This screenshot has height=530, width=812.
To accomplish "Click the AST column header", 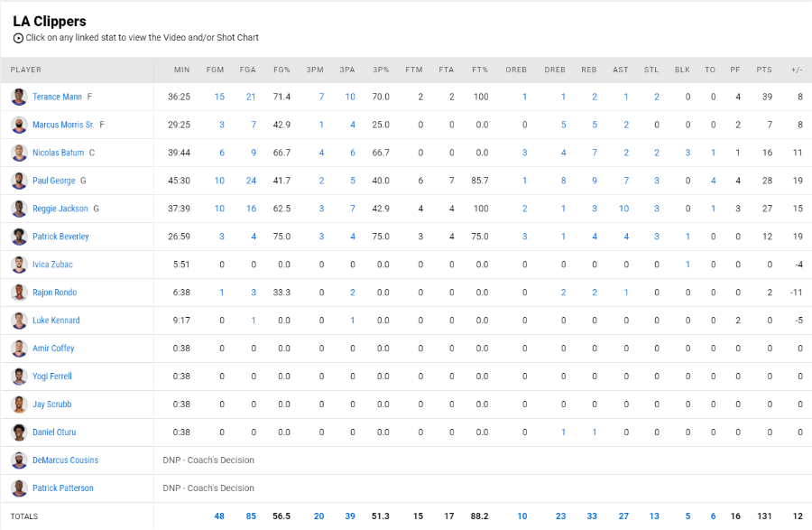I will pos(621,70).
